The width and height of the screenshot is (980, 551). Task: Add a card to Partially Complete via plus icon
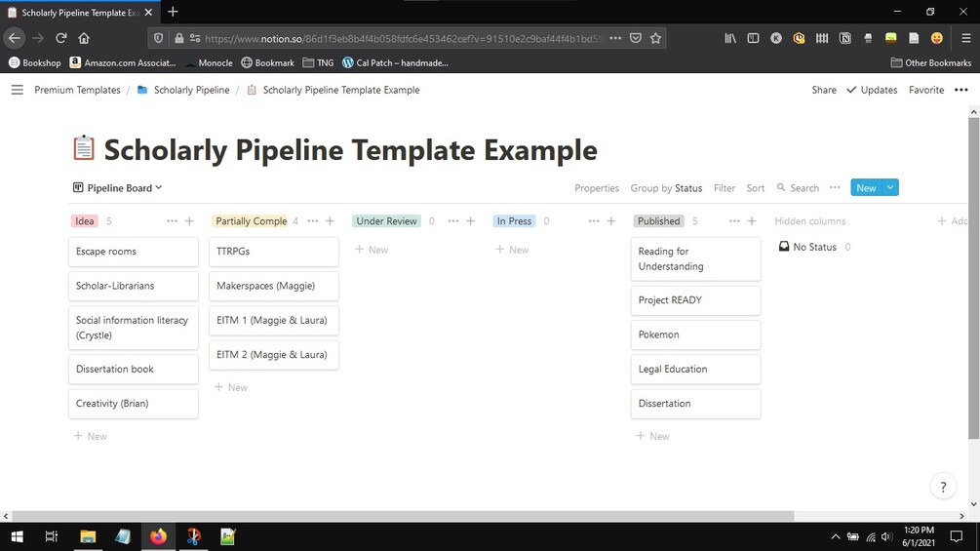click(x=330, y=221)
